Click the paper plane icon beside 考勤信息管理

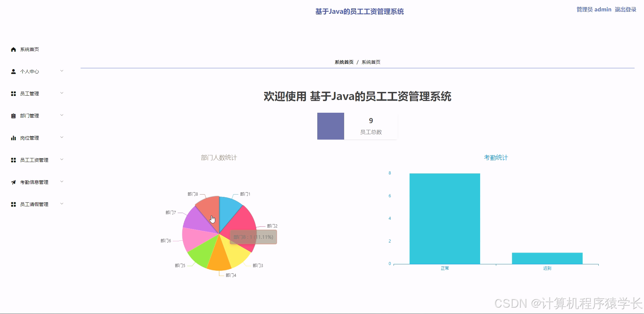[13, 182]
